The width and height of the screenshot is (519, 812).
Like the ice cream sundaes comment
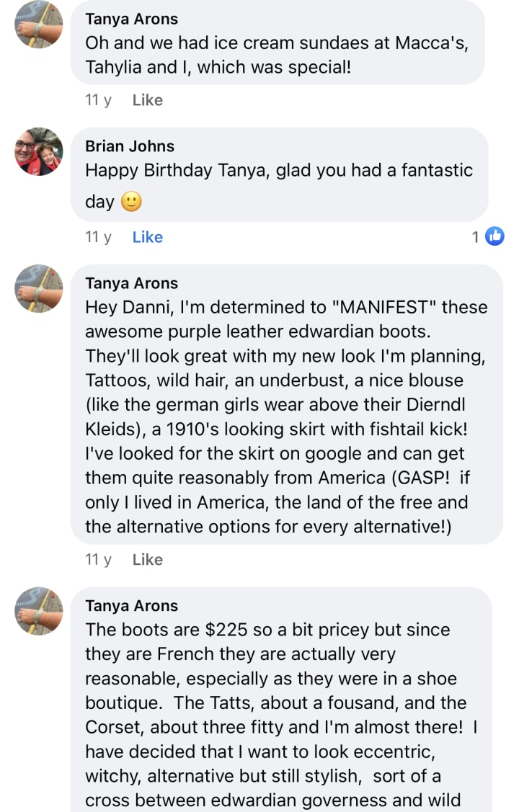point(147,100)
